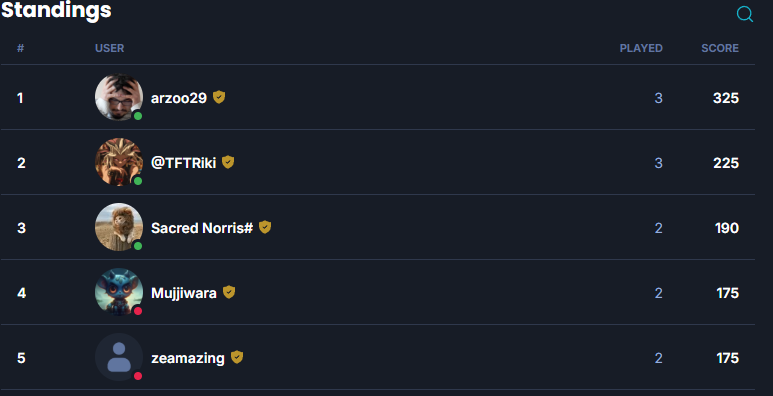
Task: Open arzoo29's profile avatar
Action: pyautogui.click(x=119, y=97)
